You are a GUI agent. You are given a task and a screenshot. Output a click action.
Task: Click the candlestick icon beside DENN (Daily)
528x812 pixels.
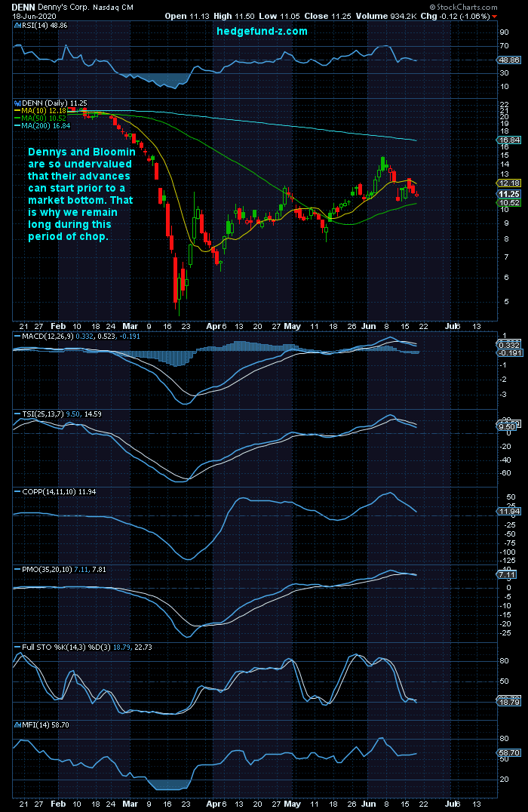coord(17,103)
